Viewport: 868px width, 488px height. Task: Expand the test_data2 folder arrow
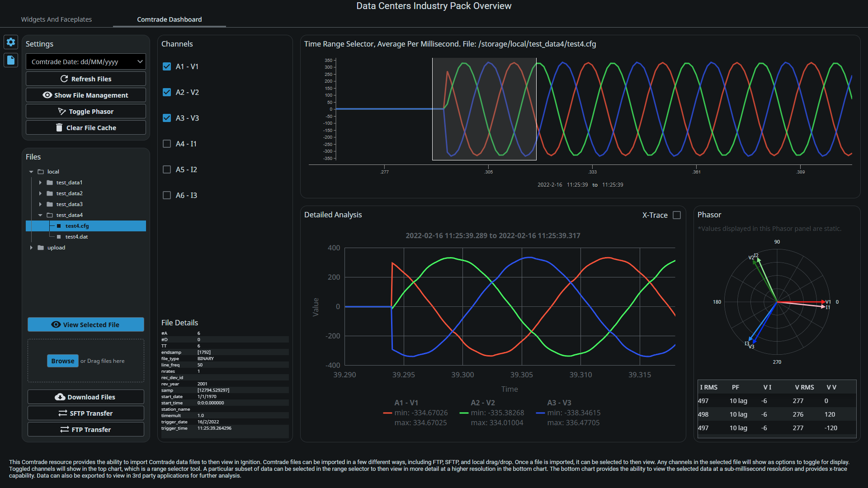click(x=40, y=193)
